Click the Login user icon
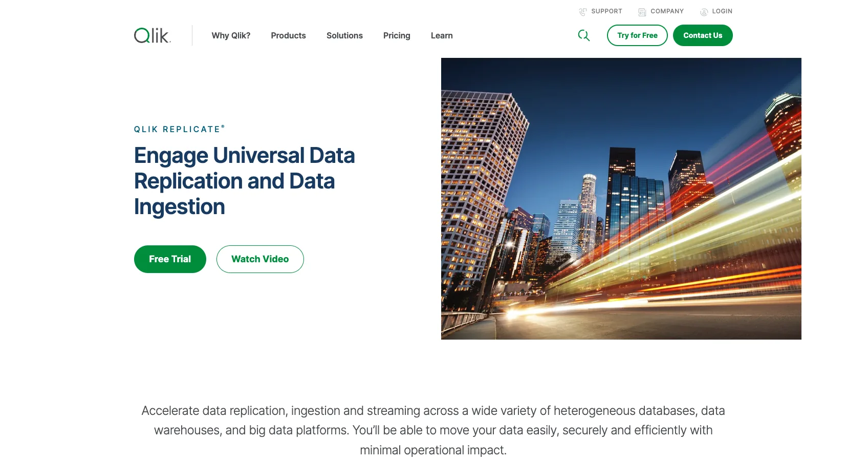868x461 pixels. pyautogui.click(x=704, y=12)
